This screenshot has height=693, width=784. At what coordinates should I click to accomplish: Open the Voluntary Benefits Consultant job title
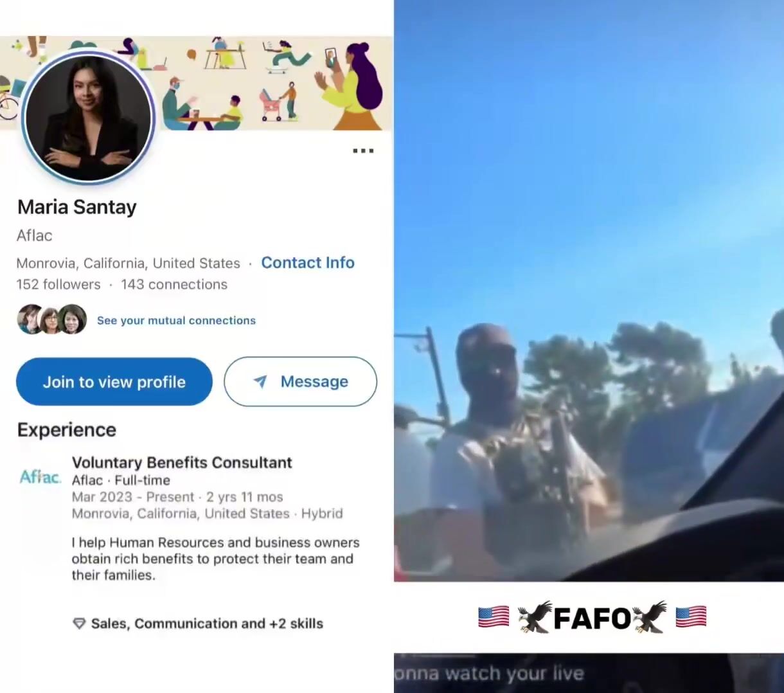tap(182, 462)
